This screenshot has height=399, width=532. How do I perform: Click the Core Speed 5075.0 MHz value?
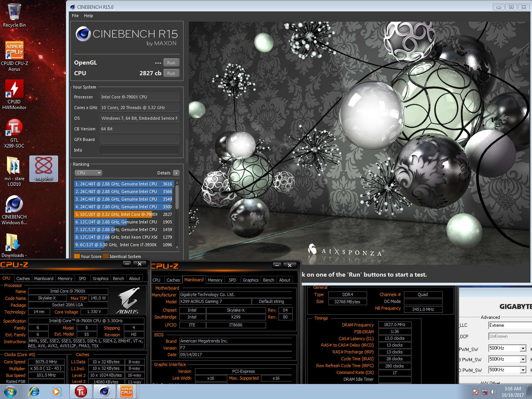tap(46, 362)
